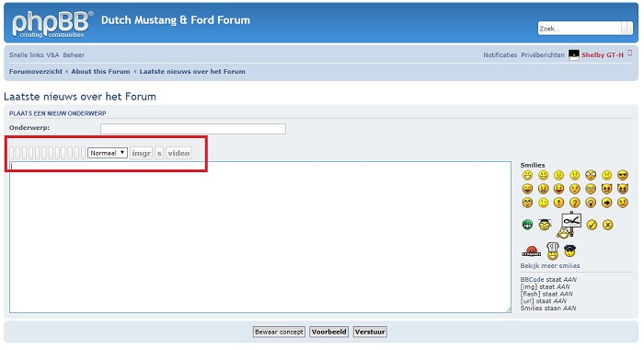Screen dimensions: 644x350
Task: Click the Voorbeeld preview button
Action: (x=329, y=332)
